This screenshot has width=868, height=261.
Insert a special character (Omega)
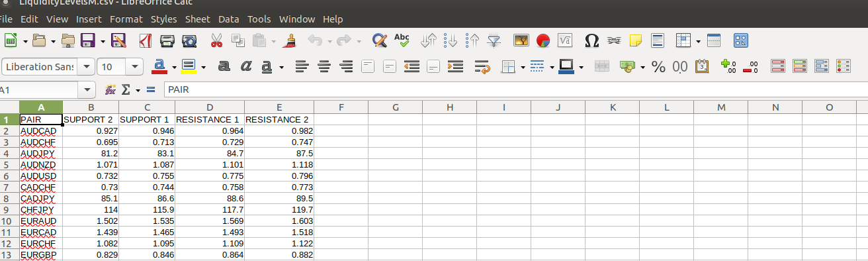pos(593,41)
